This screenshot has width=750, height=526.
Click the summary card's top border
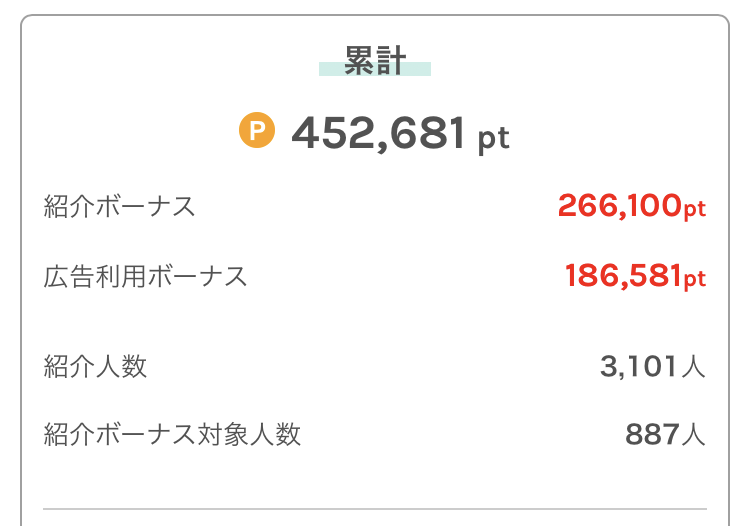375,15
